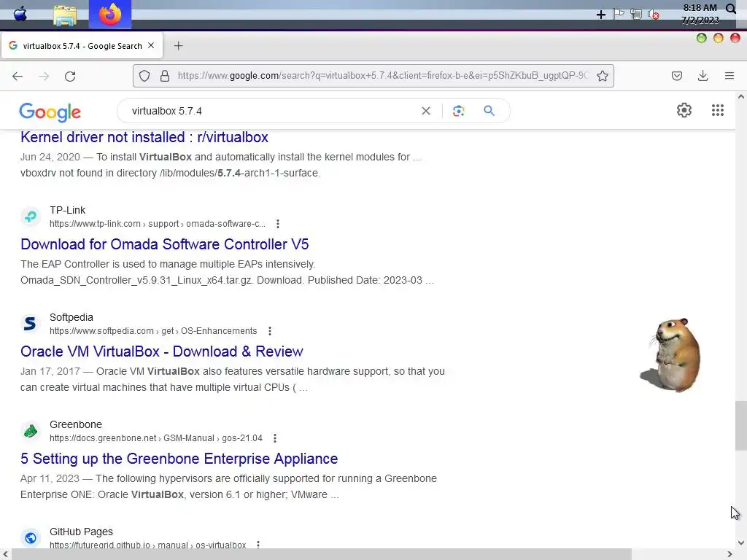The height and width of the screenshot is (560, 747).
Task: Click the Firefox icon in the top panel
Action: 110,15
